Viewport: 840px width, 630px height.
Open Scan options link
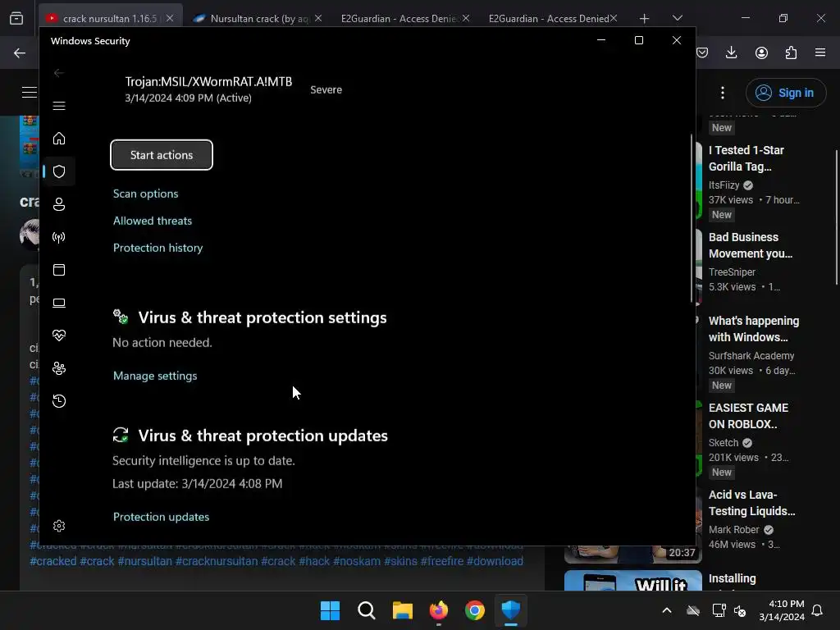pos(146,194)
